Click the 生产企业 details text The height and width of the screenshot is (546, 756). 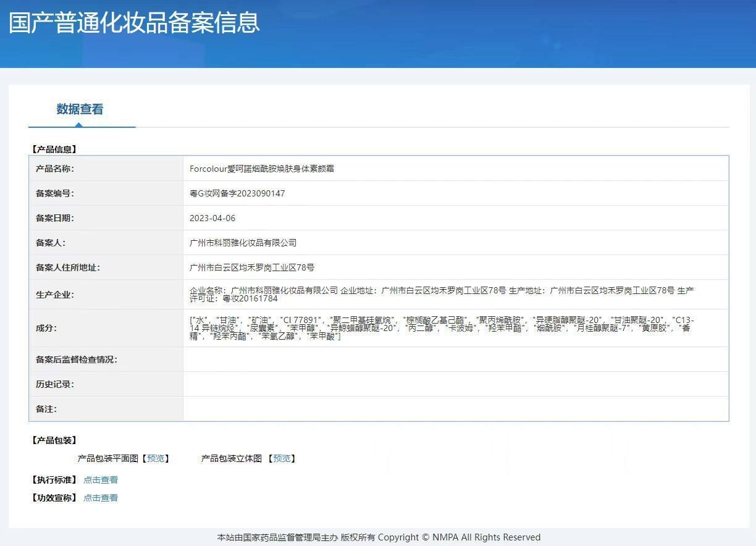(442, 294)
